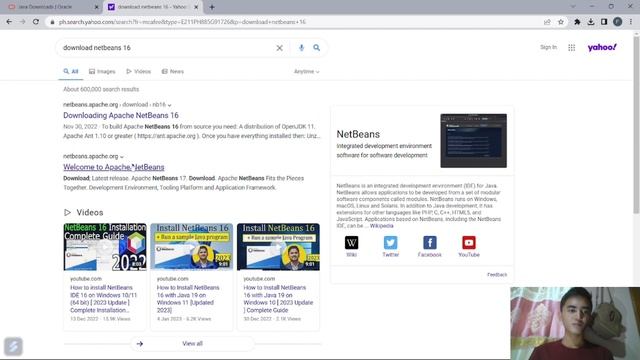Clear the search box with the X icon
Viewport: 640px width, 360px height.
[x=279, y=48]
